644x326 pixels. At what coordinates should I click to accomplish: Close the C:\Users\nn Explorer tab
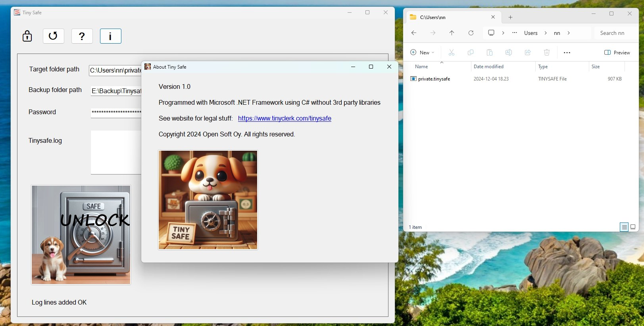coord(493,17)
